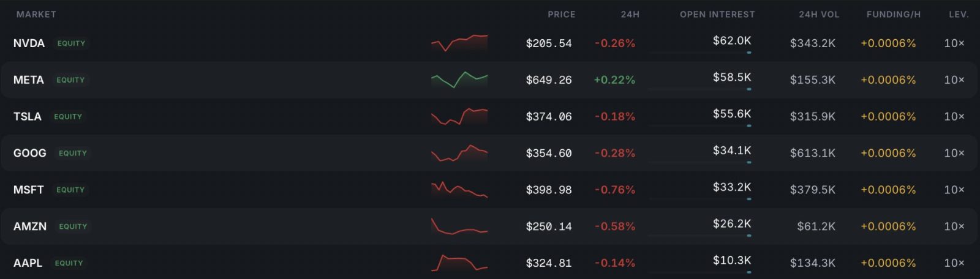
Task: Sort by the 24H change header
Action: [x=630, y=14]
